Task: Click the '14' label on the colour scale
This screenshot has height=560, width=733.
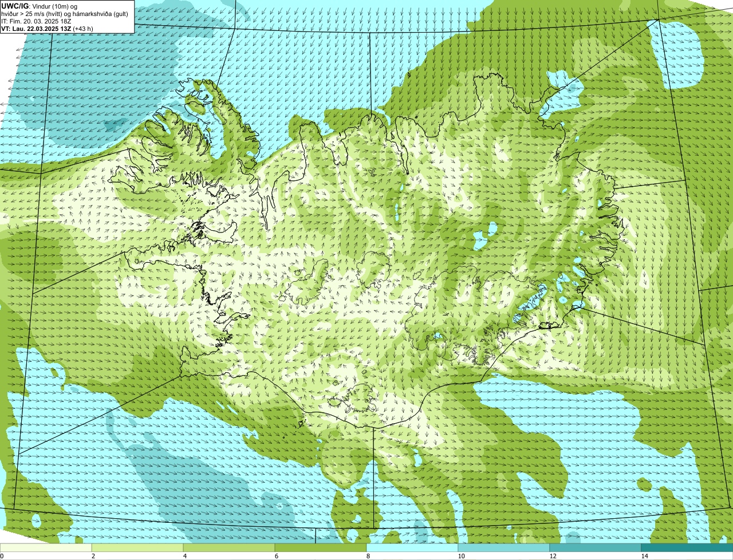Action: click(644, 556)
